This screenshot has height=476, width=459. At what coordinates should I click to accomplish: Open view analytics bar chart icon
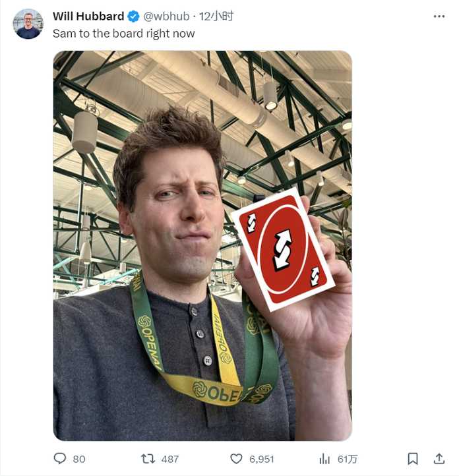click(324, 459)
